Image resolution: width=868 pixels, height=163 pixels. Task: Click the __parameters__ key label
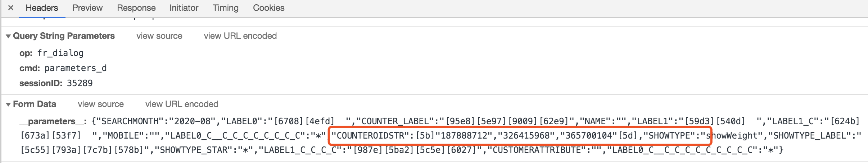[x=53, y=121]
